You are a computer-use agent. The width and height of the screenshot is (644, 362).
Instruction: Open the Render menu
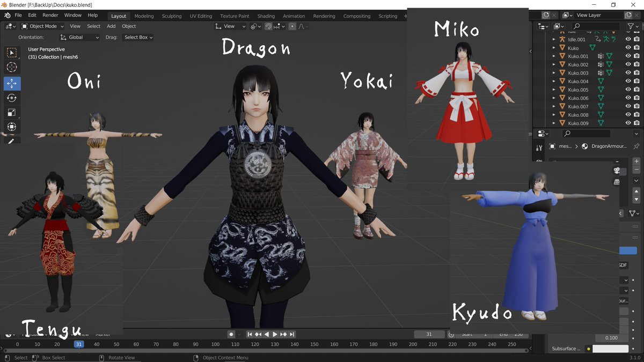[x=50, y=16]
